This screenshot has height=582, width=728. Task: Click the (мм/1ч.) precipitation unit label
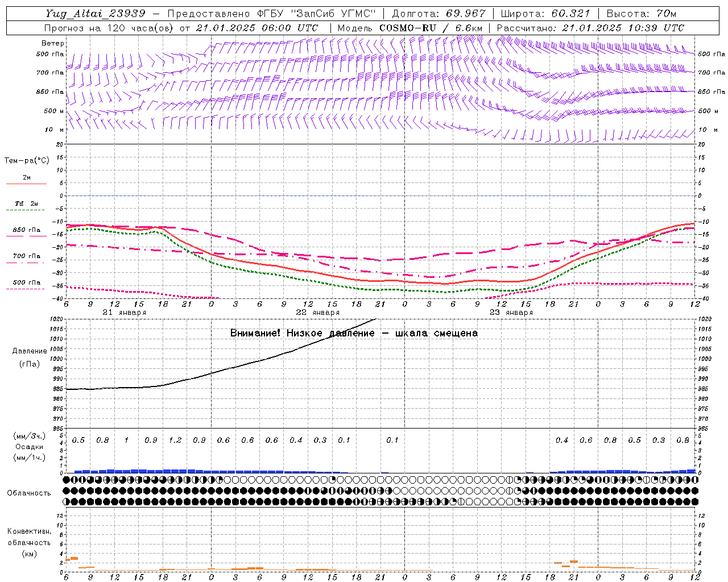click(x=29, y=458)
